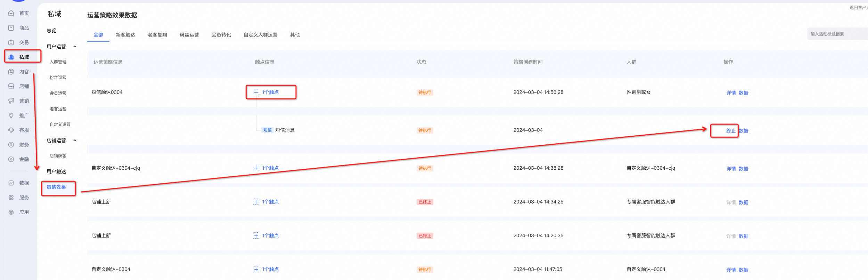Click 详情 for 自定义触达-0304 row
The width and height of the screenshot is (868, 280).
731,270
